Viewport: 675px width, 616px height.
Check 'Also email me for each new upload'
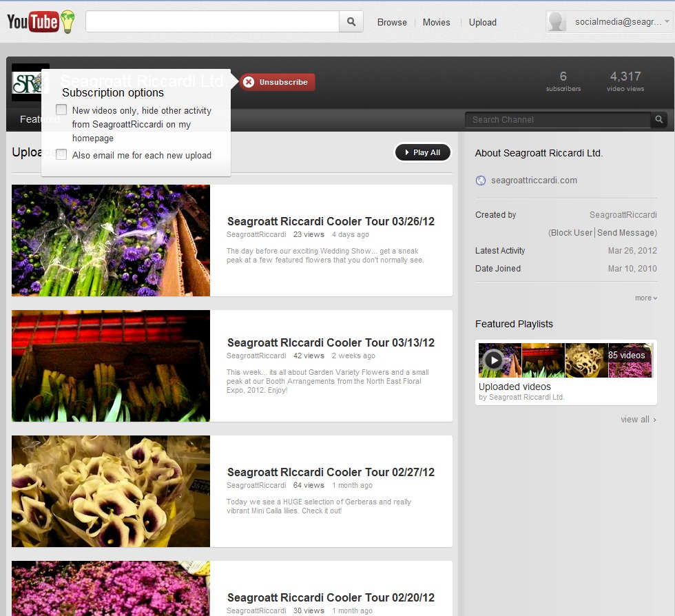click(61, 154)
